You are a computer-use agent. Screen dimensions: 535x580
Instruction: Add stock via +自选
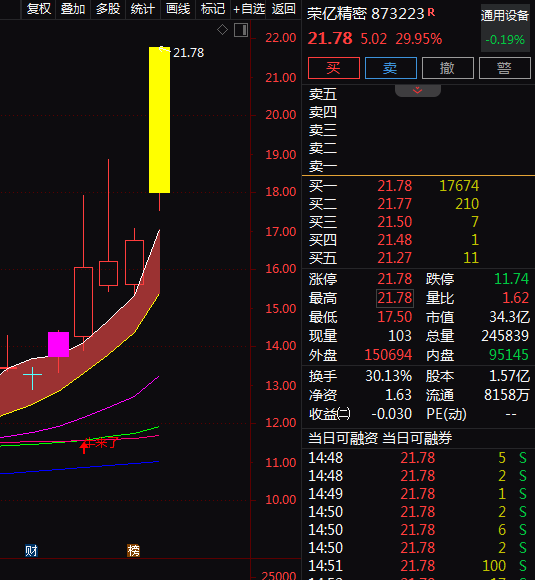click(249, 9)
